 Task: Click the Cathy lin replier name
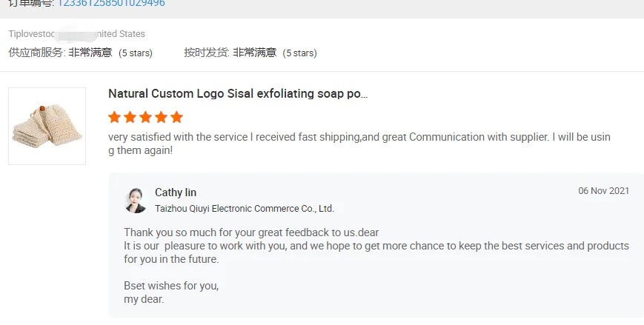[x=176, y=192]
